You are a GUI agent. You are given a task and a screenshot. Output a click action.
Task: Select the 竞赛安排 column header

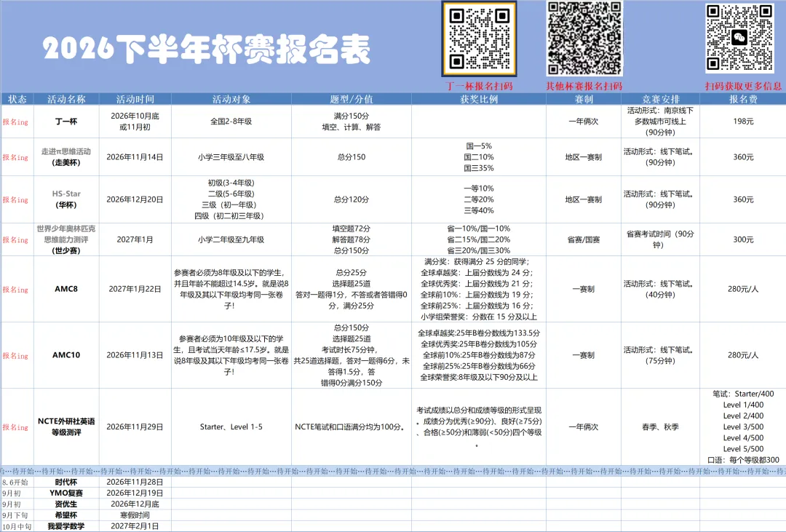pos(660,99)
